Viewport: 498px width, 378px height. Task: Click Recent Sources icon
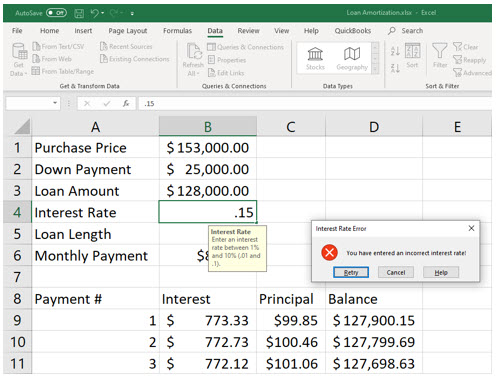coord(104,46)
